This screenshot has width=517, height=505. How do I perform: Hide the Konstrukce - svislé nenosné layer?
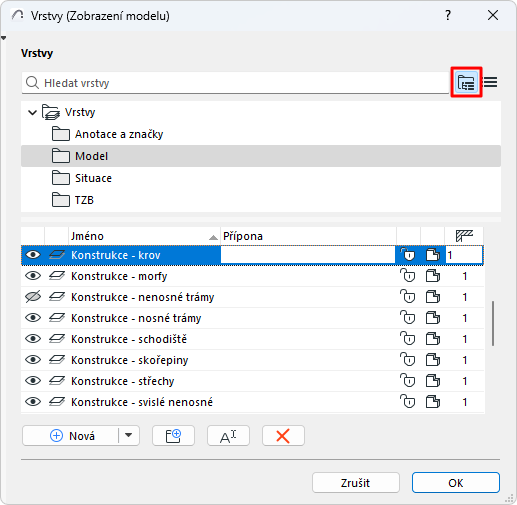[33, 402]
